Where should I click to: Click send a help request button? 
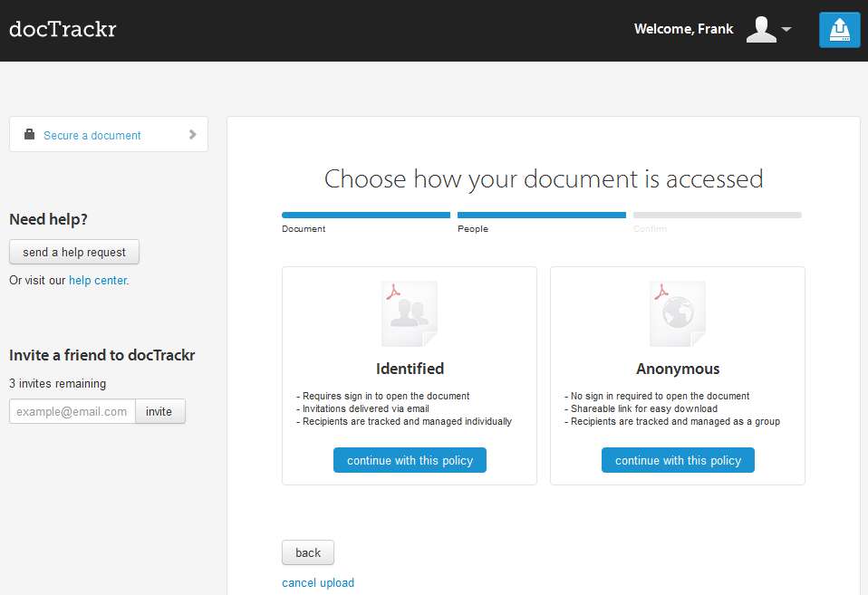tap(74, 252)
